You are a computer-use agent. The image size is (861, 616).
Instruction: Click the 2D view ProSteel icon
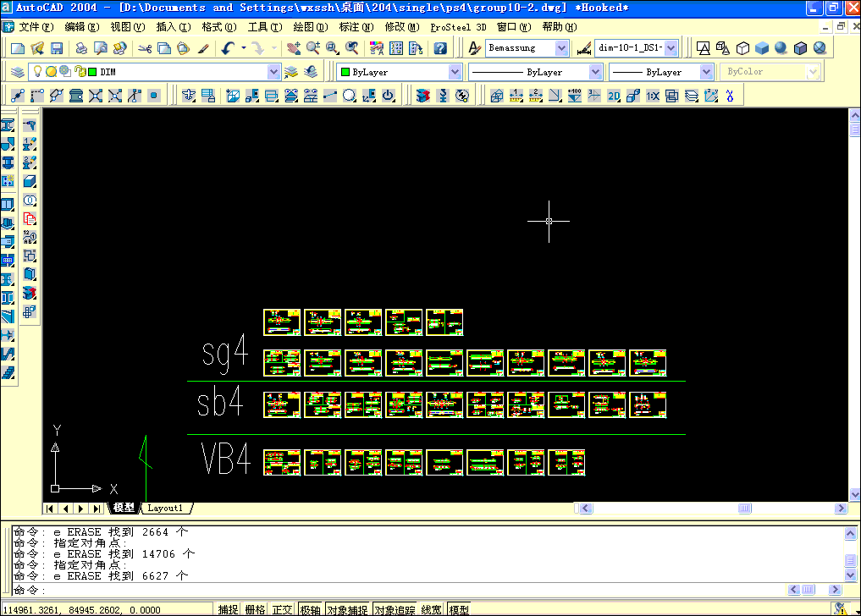(613, 96)
